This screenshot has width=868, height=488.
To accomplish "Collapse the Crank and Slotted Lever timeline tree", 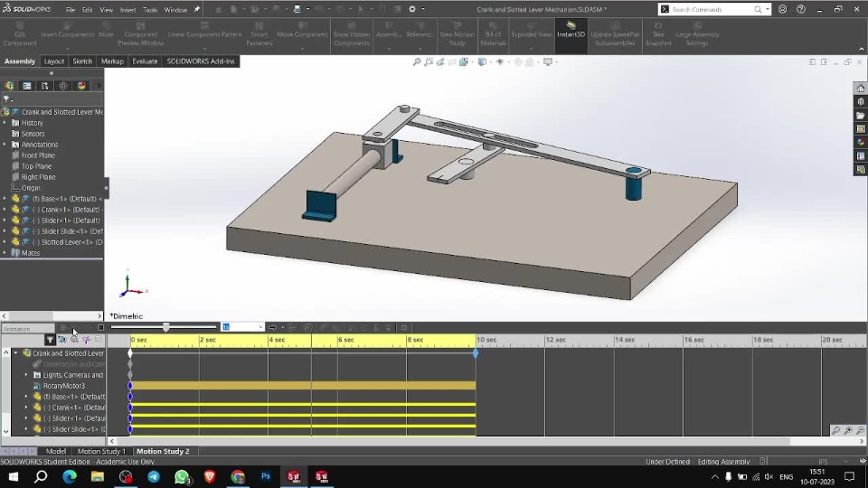I will (15, 353).
